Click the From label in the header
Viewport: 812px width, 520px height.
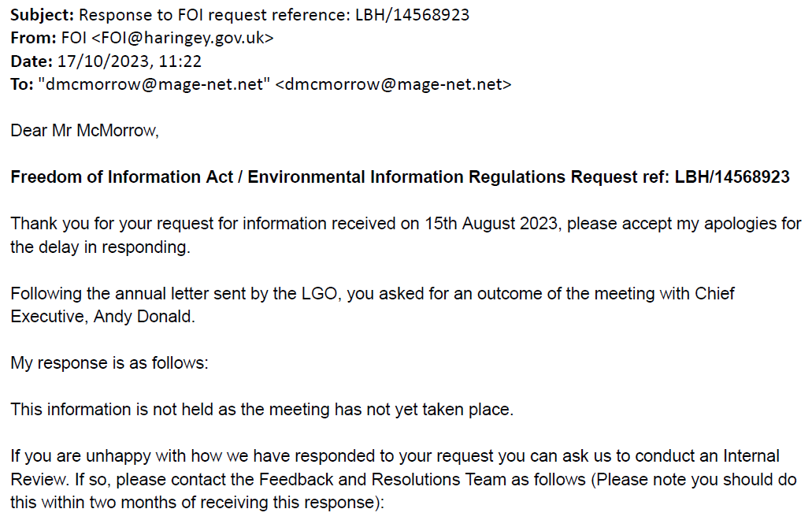point(33,38)
